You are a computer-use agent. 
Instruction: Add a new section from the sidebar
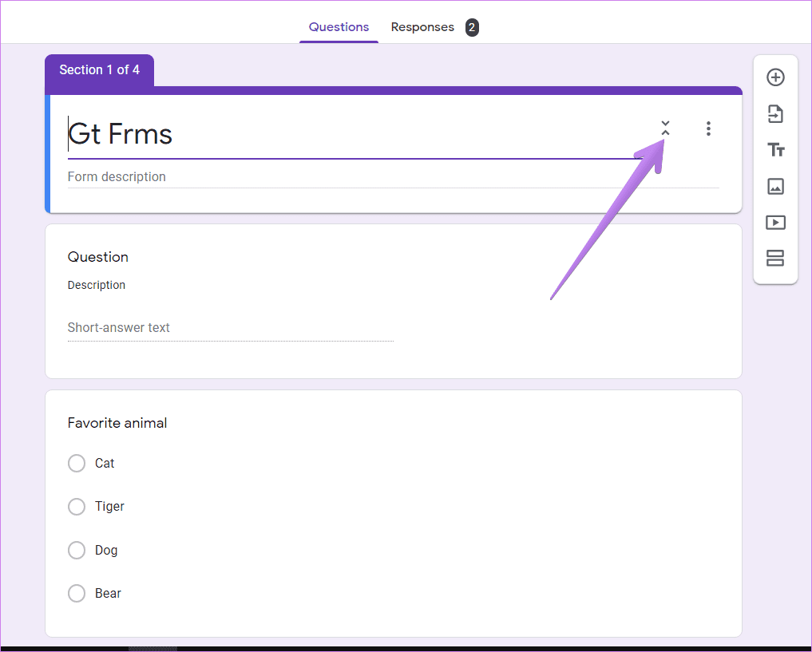(x=775, y=259)
